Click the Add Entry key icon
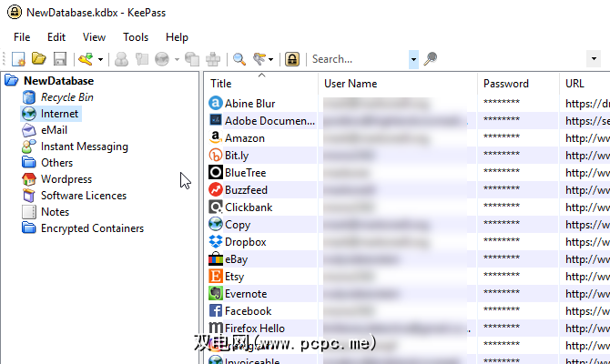610x364 pixels. tap(86, 59)
